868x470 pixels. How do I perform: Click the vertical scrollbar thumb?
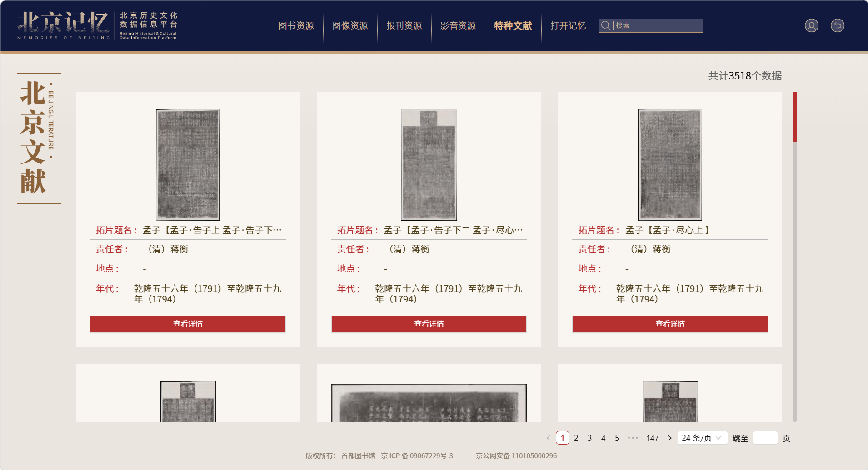click(795, 117)
